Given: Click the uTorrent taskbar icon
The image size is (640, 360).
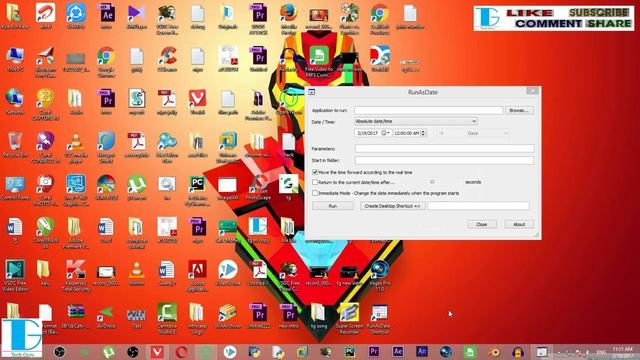Looking at the screenshot, I should tap(109, 352).
